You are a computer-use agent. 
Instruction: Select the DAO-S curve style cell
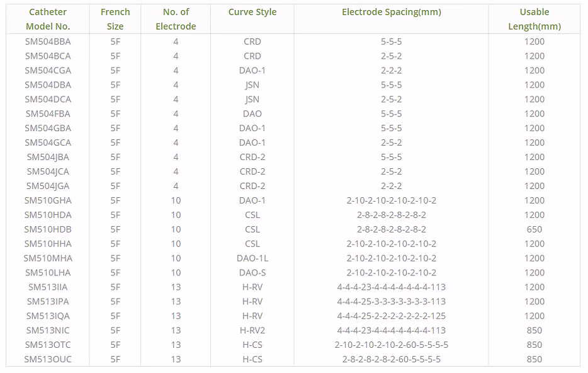(x=252, y=273)
